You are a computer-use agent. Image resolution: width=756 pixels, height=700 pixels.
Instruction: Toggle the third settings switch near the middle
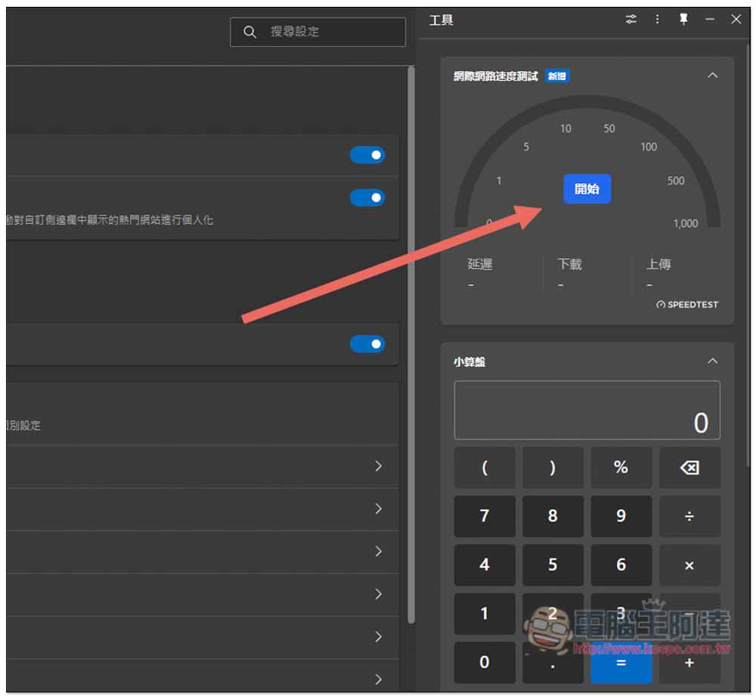367,344
